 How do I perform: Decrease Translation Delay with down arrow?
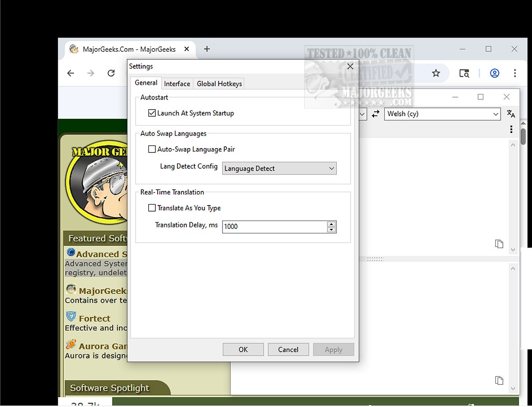331,230
